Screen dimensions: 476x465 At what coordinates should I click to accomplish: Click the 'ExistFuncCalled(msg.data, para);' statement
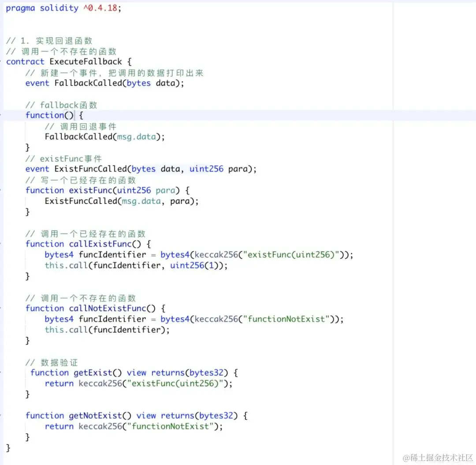coord(122,201)
